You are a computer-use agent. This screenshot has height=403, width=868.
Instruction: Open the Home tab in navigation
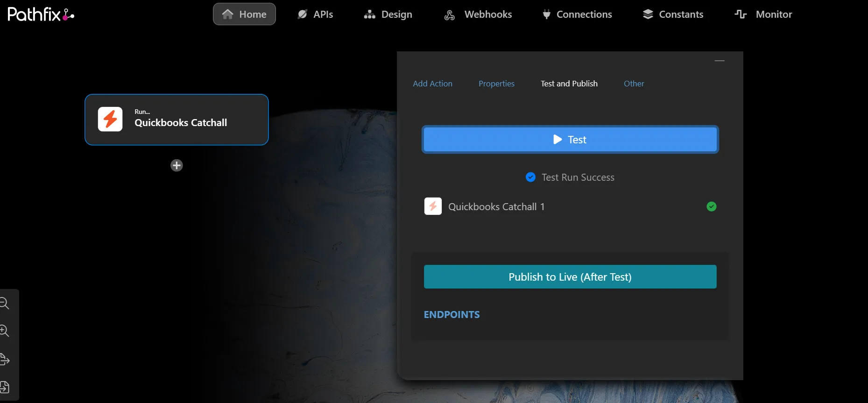[x=244, y=14]
